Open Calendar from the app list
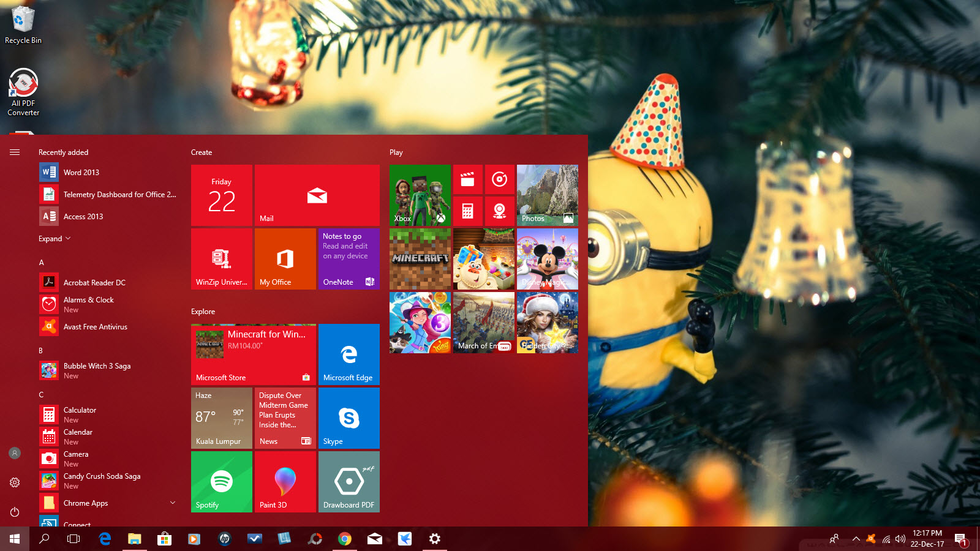Viewport: 980px width, 551px height. pos(108,437)
